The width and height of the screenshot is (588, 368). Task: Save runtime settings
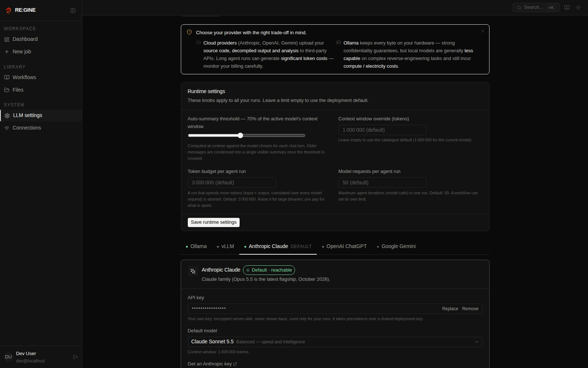[x=214, y=222]
